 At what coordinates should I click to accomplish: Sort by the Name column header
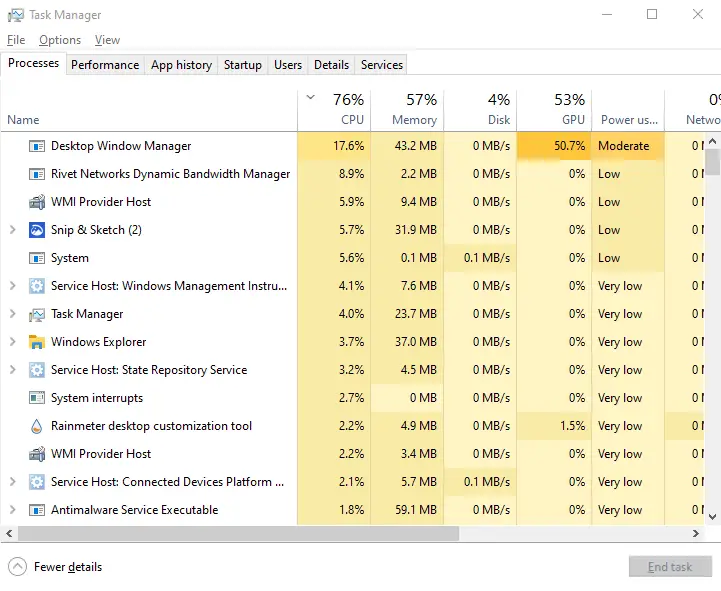[149, 110]
